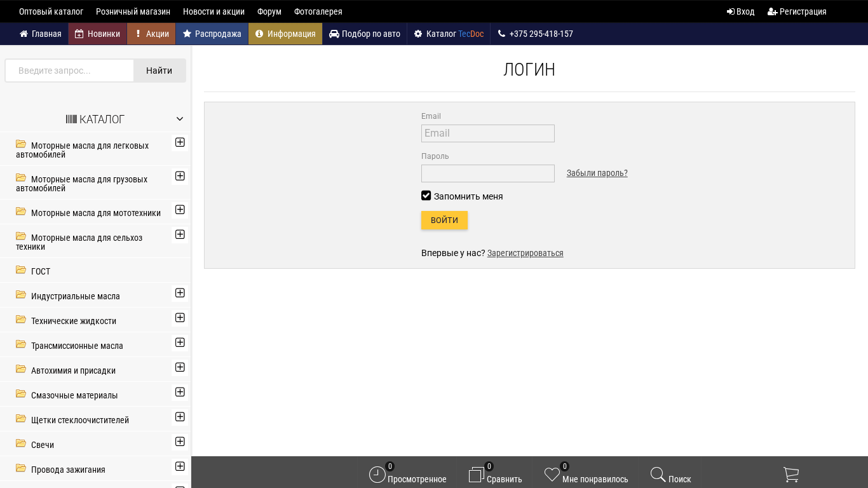
Task: Focus the Email input field
Action: pos(487,133)
